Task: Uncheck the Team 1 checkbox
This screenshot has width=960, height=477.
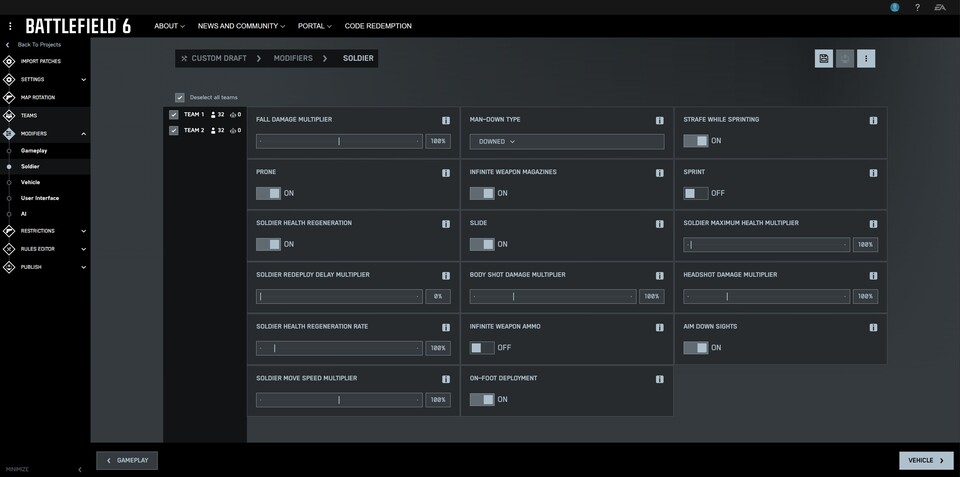Action: click(174, 115)
